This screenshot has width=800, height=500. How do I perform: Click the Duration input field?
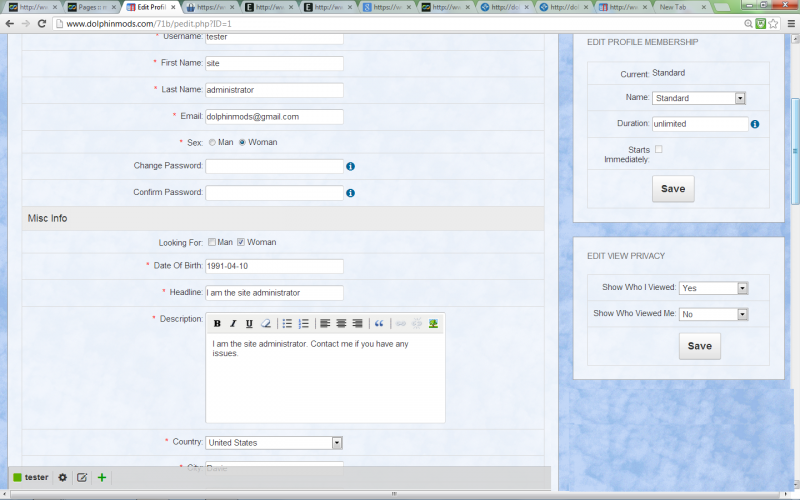click(700, 124)
